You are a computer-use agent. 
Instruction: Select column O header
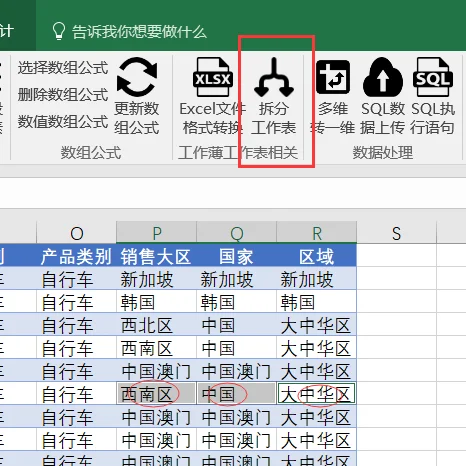coord(76,233)
